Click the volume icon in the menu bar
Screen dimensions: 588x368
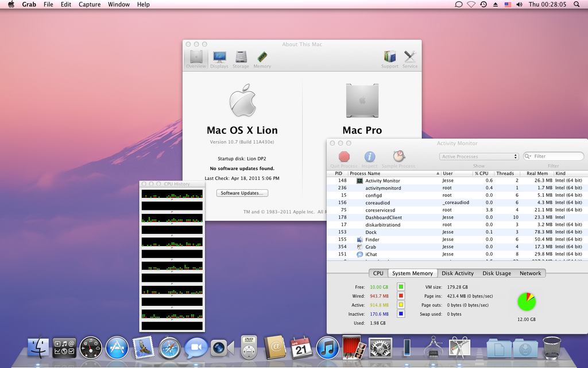pyautogui.click(x=519, y=5)
